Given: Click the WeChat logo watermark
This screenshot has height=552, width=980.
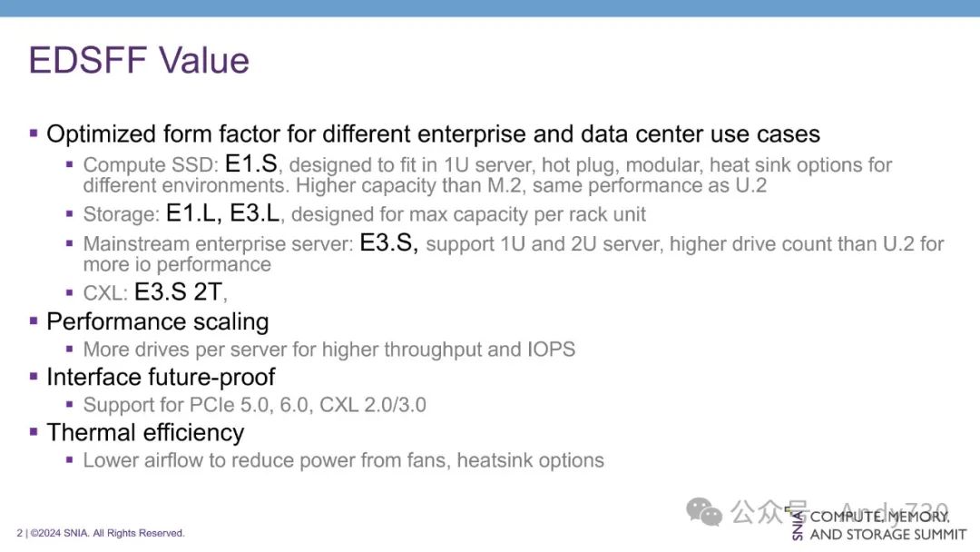Looking at the screenshot, I should (x=705, y=512).
